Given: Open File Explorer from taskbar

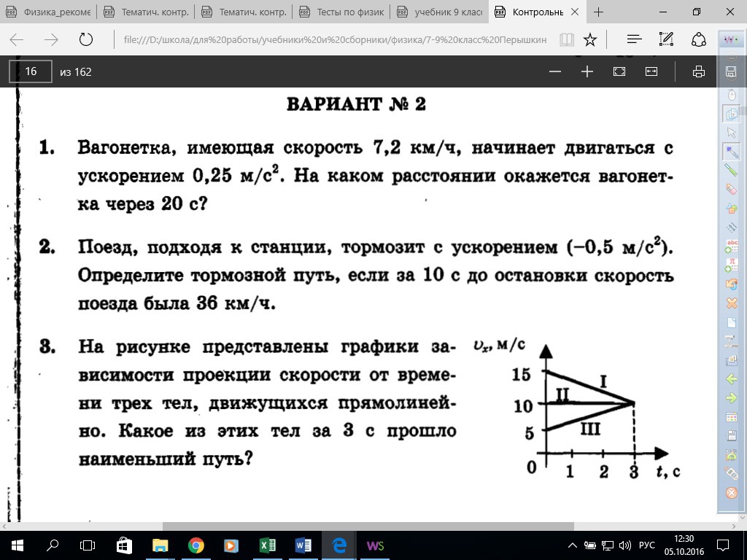Looking at the screenshot, I should click(x=160, y=545).
